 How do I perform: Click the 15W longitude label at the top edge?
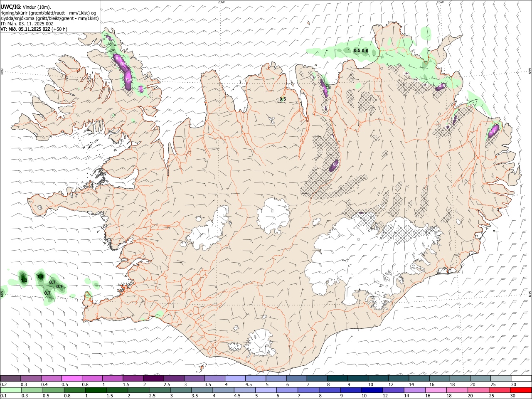pos(440,2)
